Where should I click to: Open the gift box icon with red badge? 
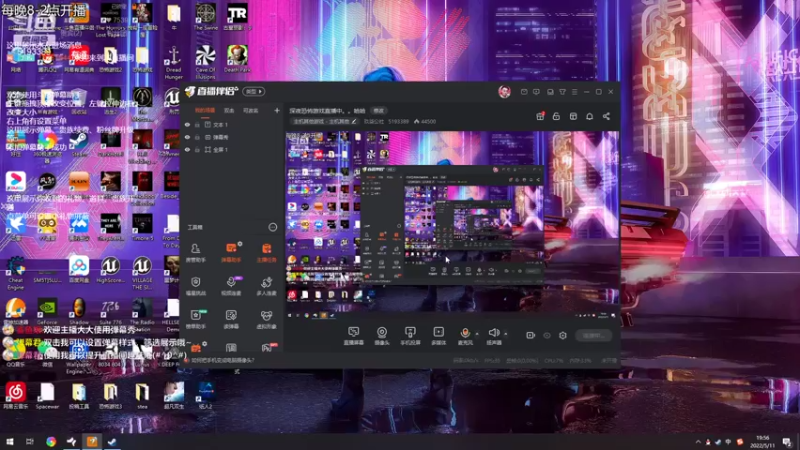540,116
